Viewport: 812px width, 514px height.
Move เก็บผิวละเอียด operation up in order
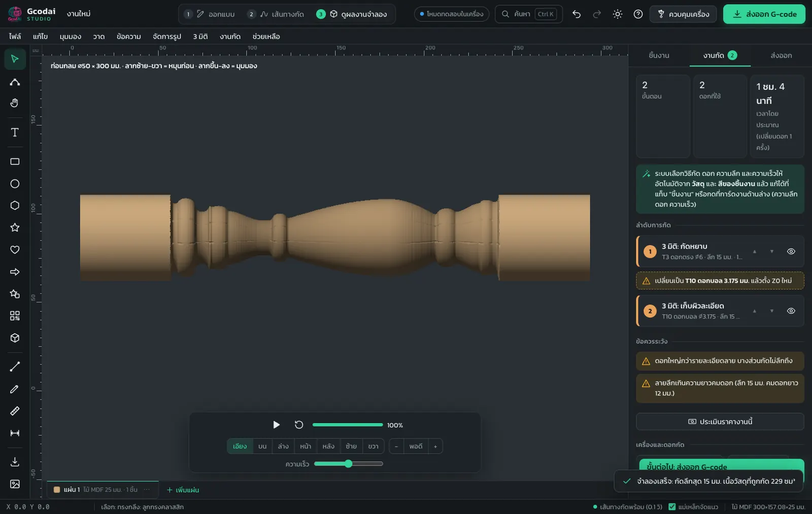755,311
